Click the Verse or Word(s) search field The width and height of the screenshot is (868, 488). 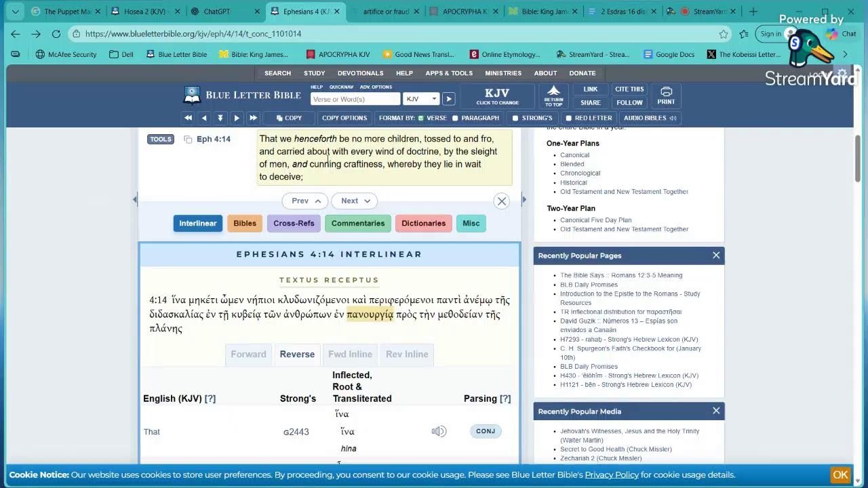[355, 99]
